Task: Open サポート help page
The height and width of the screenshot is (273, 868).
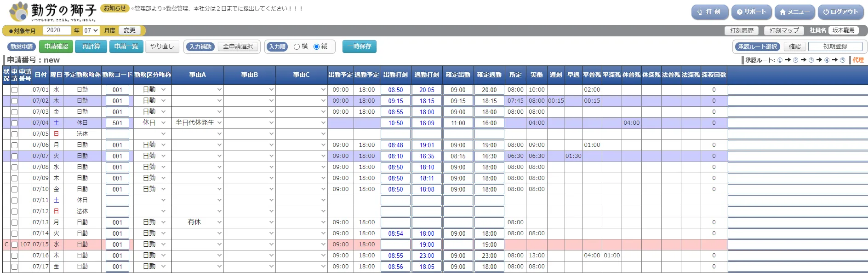Action: tap(752, 12)
